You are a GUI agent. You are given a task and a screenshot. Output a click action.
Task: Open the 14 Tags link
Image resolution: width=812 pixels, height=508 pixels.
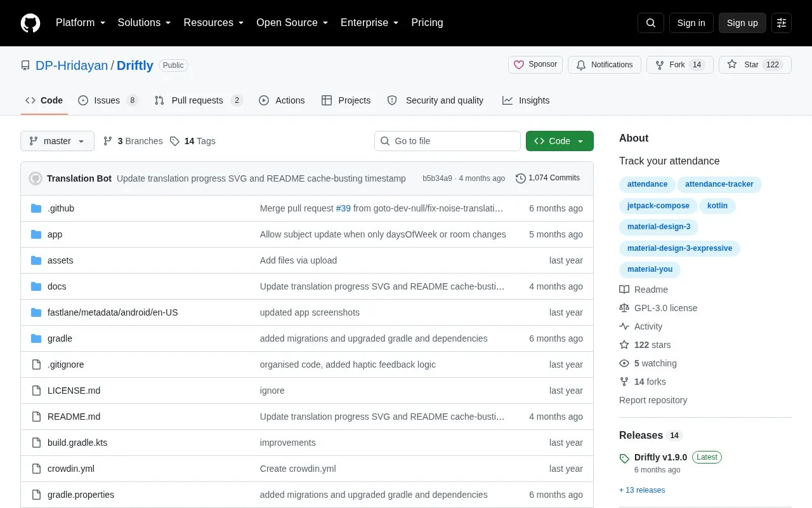coord(193,141)
